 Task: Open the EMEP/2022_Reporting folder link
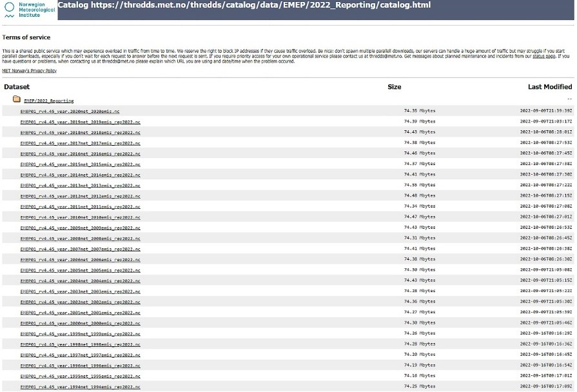coord(48,101)
